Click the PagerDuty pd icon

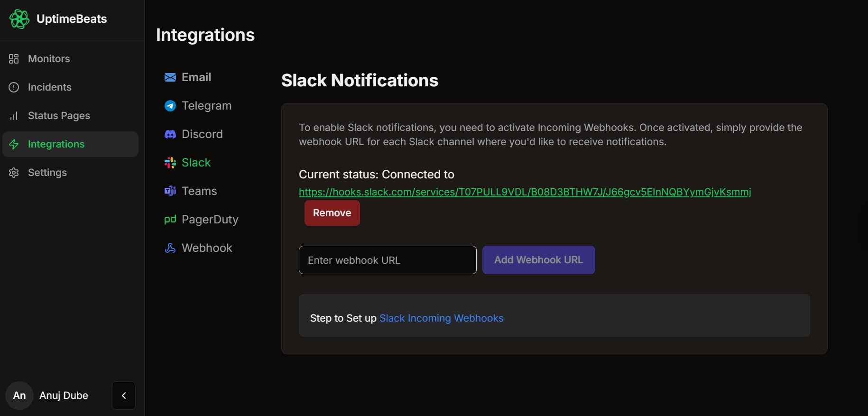(170, 219)
